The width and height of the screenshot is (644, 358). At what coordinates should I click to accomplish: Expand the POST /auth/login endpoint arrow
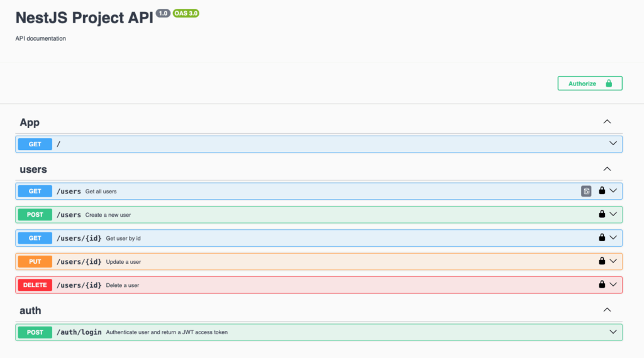pyautogui.click(x=614, y=332)
